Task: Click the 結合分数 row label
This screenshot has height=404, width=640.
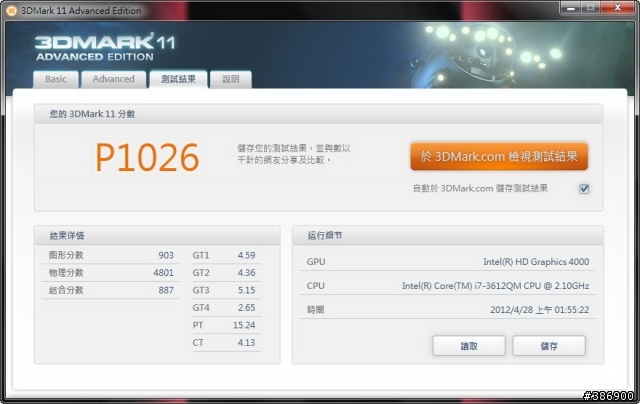Action: point(66,290)
